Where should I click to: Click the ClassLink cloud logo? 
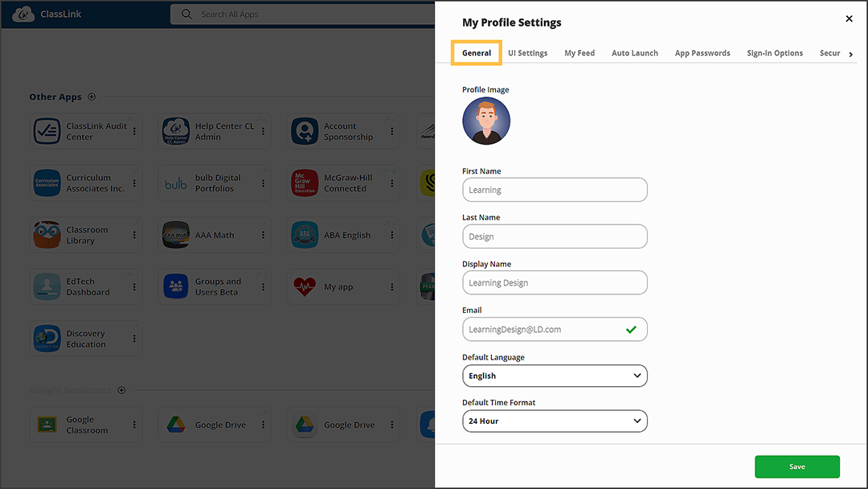[x=23, y=14]
